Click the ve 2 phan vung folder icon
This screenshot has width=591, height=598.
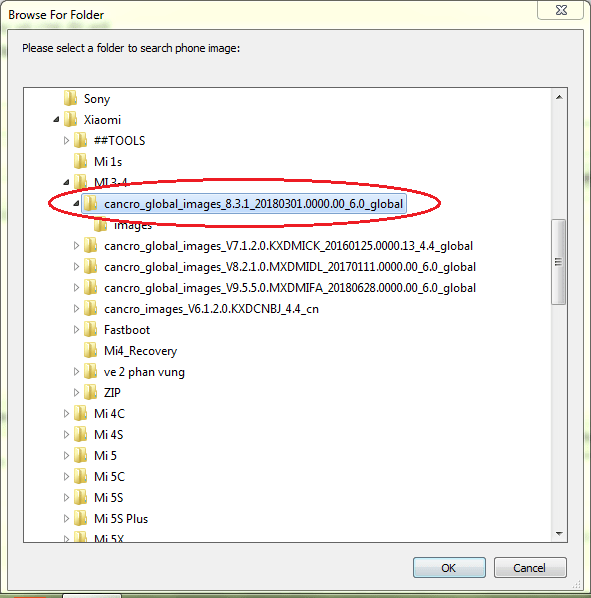[x=91, y=371]
